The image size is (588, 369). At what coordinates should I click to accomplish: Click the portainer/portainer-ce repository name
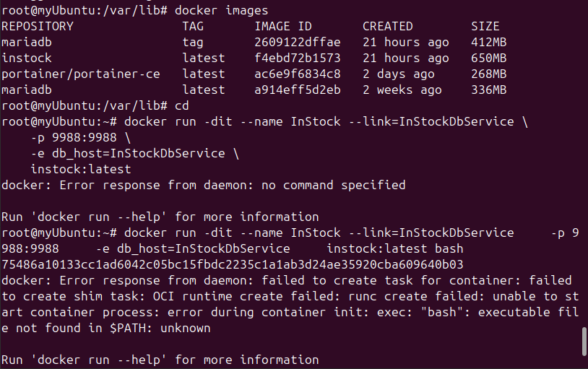pyautogui.click(x=81, y=74)
